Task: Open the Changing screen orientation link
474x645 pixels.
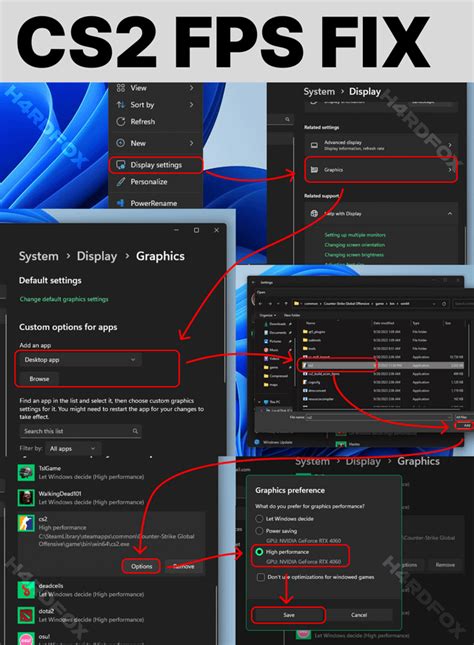Action: tap(355, 245)
